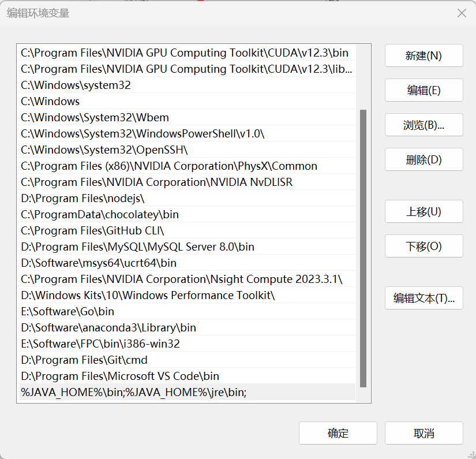This screenshot has height=459, width=476.
Task: Confirm changes with 确定 button
Action: click(338, 433)
